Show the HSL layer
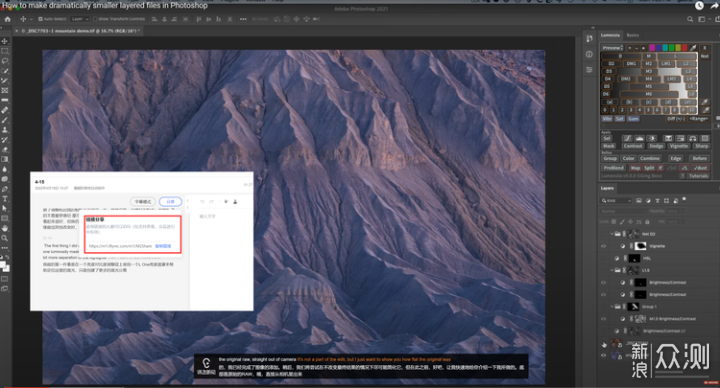The width and height of the screenshot is (720, 388). 603,258
